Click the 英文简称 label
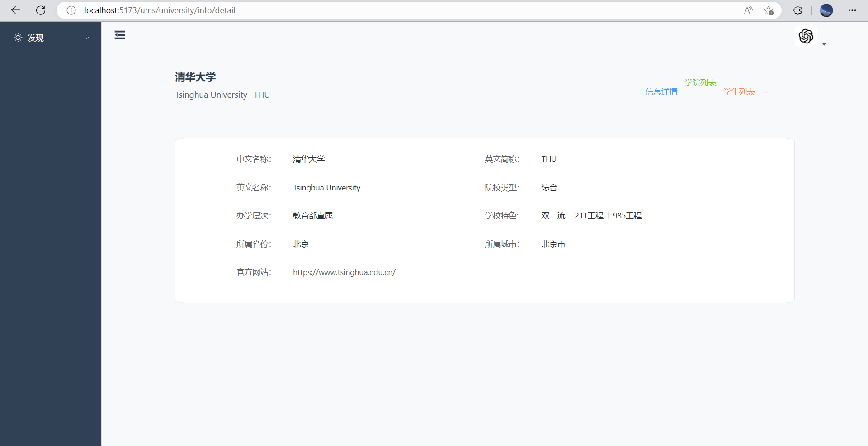Screen dimensions: 868x446 point(502,159)
